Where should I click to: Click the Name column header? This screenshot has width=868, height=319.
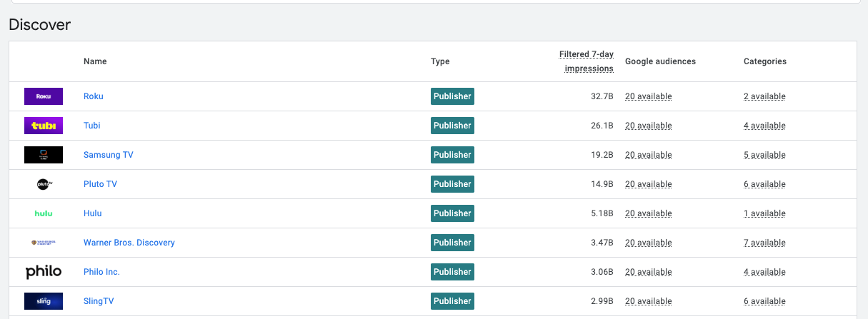95,61
